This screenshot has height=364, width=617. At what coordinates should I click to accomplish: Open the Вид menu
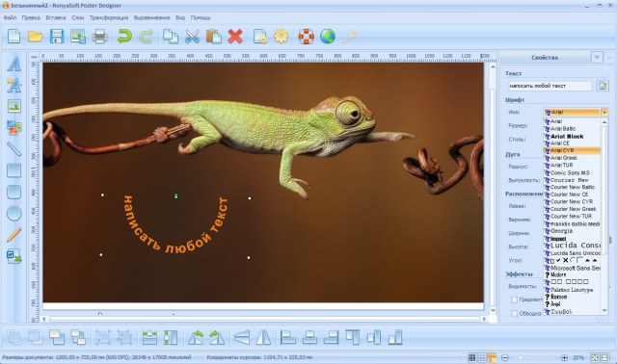[x=180, y=17]
